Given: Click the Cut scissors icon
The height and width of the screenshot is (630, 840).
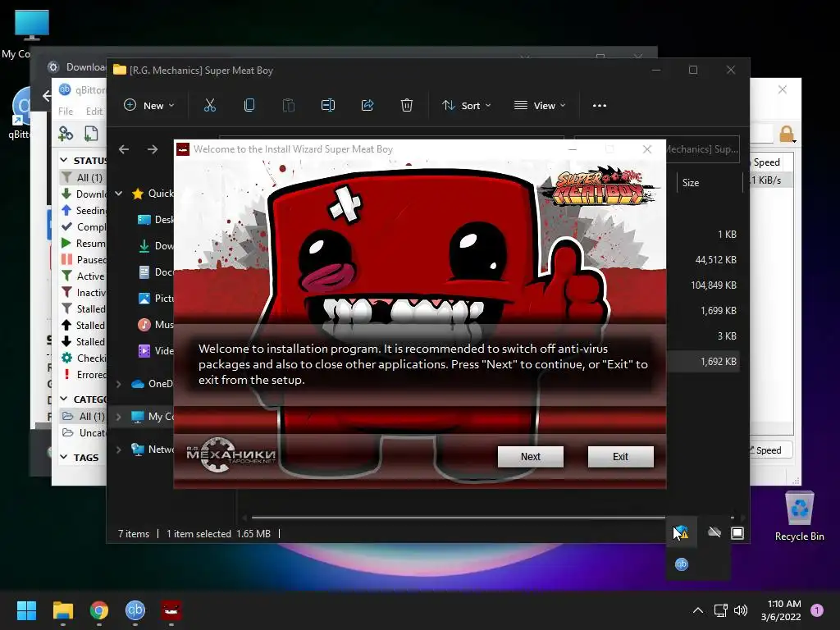Looking at the screenshot, I should click(x=209, y=106).
